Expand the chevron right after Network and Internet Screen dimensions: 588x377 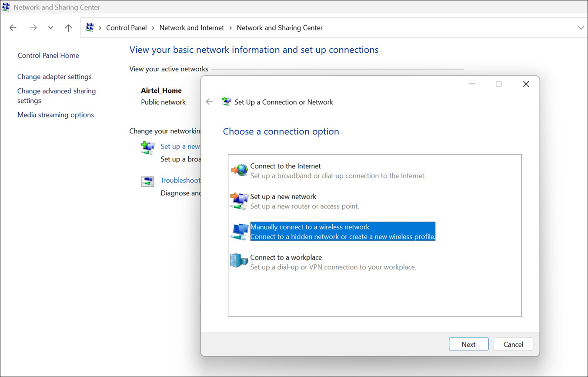[231, 28]
